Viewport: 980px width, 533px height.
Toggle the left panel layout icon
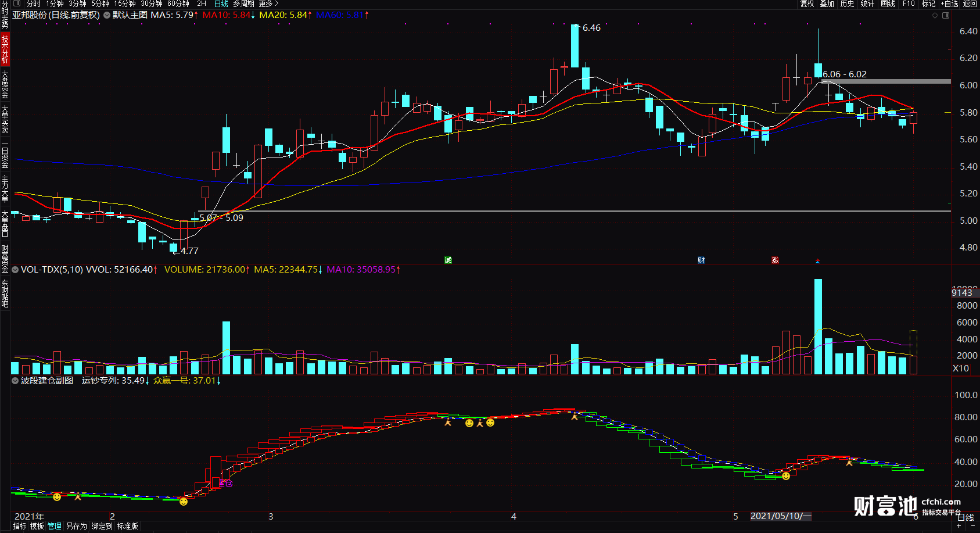click(16, 3)
